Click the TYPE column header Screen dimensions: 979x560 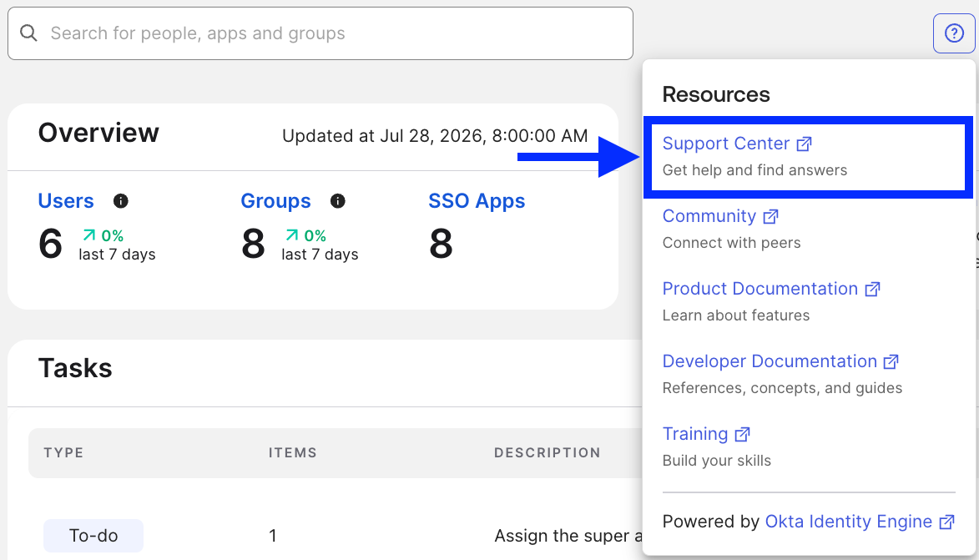(x=63, y=452)
